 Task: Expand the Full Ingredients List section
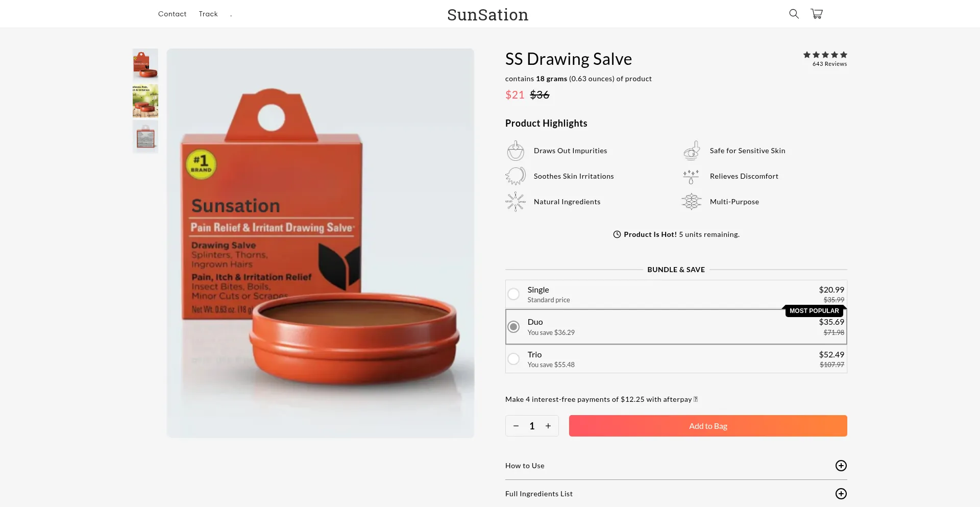[841, 494]
